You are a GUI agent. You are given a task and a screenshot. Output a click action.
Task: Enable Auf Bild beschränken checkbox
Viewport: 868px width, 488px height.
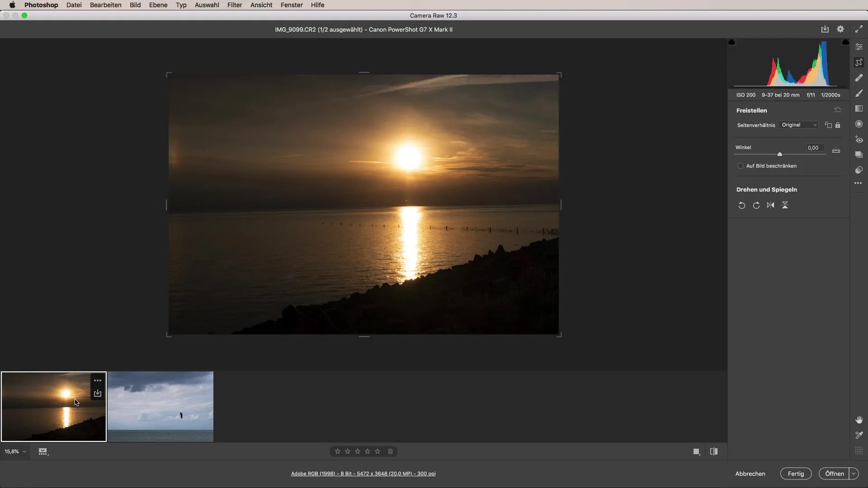pyautogui.click(x=741, y=166)
